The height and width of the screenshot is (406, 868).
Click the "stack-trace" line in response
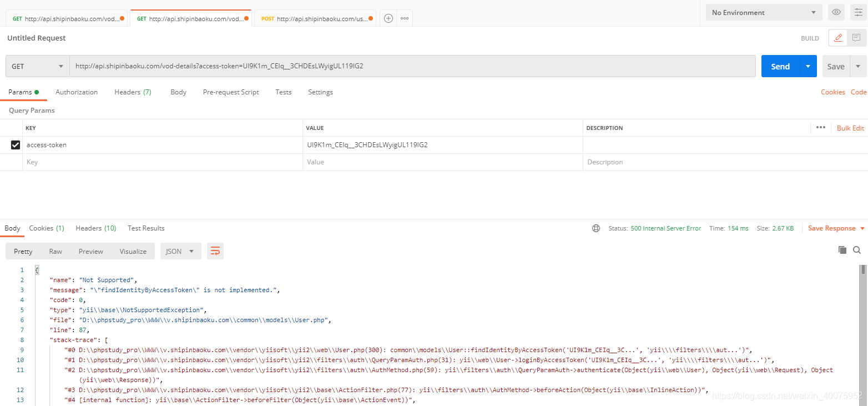(x=78, y=340)
